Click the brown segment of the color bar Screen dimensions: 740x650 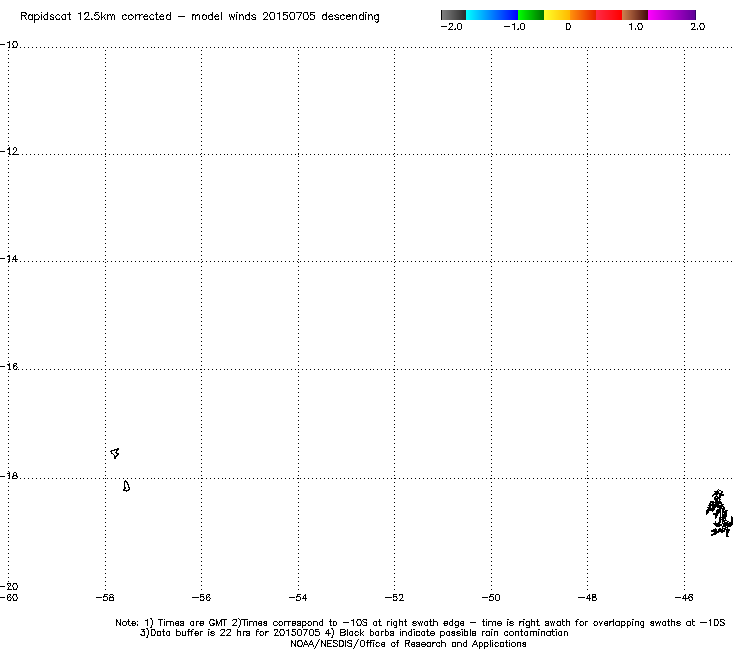tap(634, 15)
